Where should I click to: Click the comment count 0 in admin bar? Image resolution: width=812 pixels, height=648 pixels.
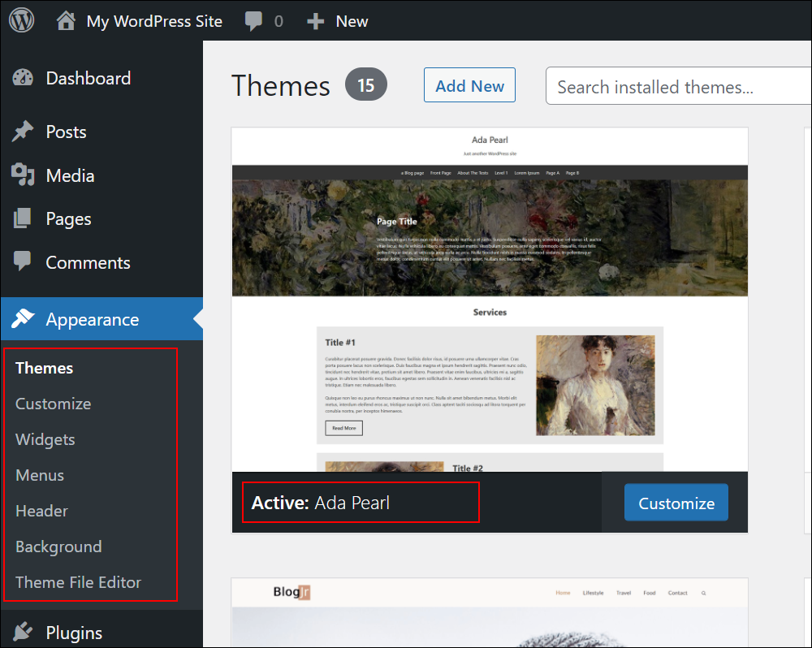[x=279, y=21]
